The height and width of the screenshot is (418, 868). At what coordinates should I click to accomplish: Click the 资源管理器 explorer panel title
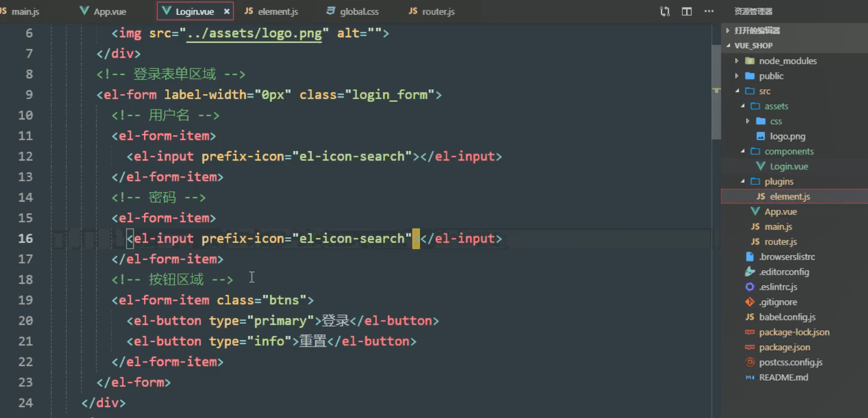753,12
